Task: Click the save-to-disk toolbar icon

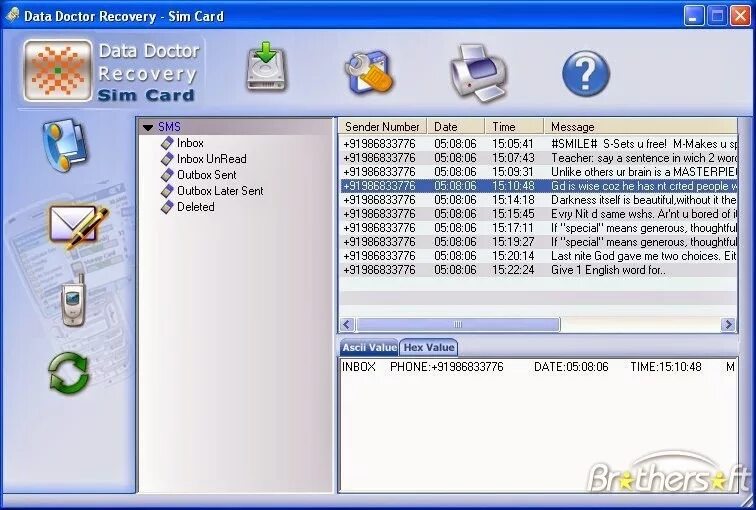Action: pyautogui.click(x=266, y=67)
